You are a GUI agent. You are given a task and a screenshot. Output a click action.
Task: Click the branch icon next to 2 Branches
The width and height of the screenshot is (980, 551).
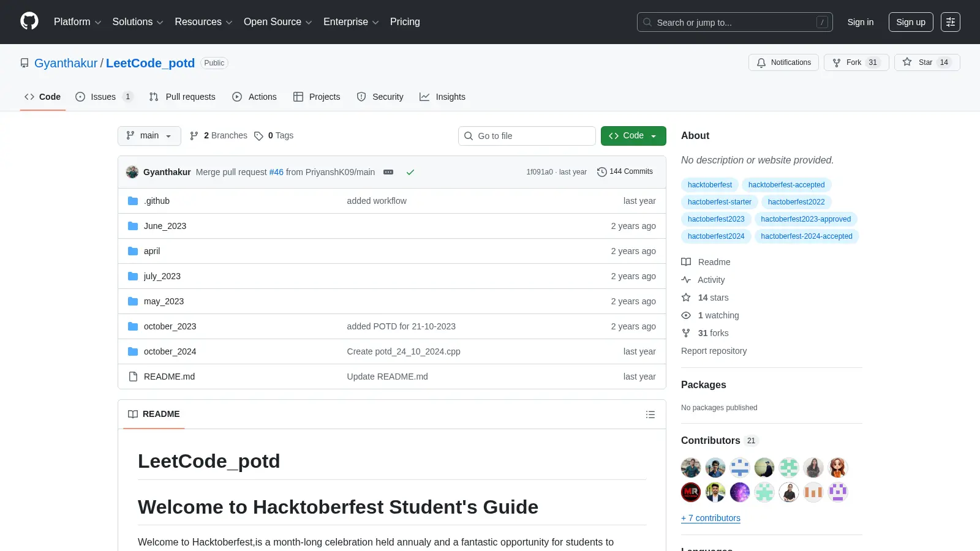point(194,136)
